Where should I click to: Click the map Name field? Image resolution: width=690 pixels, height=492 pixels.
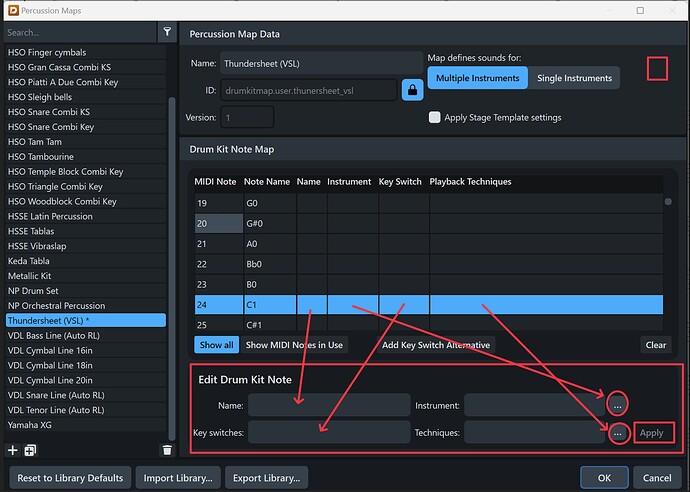[x=321, y=63]
